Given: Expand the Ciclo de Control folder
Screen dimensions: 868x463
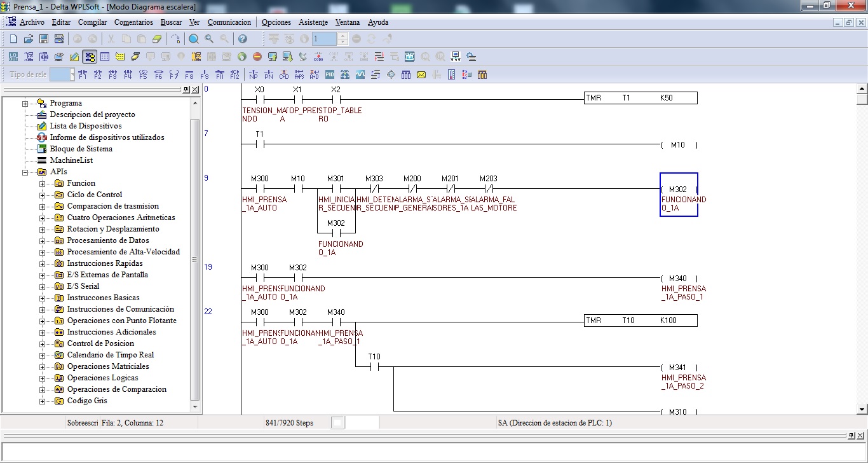Looking at the screenshot, I should click(x=43, y=195).
